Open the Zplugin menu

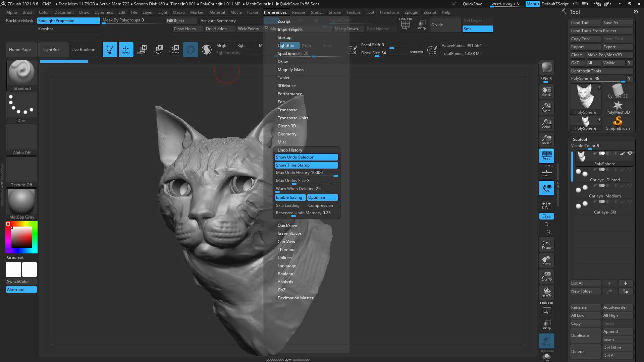411,12
